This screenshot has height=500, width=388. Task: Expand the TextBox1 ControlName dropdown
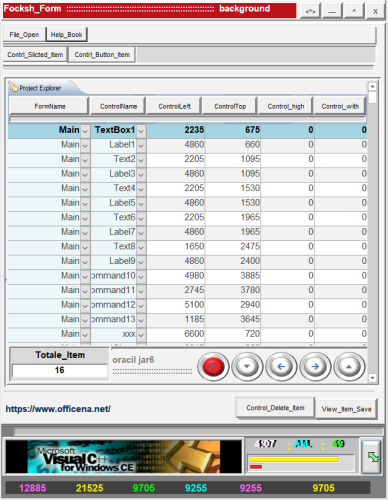141,131
